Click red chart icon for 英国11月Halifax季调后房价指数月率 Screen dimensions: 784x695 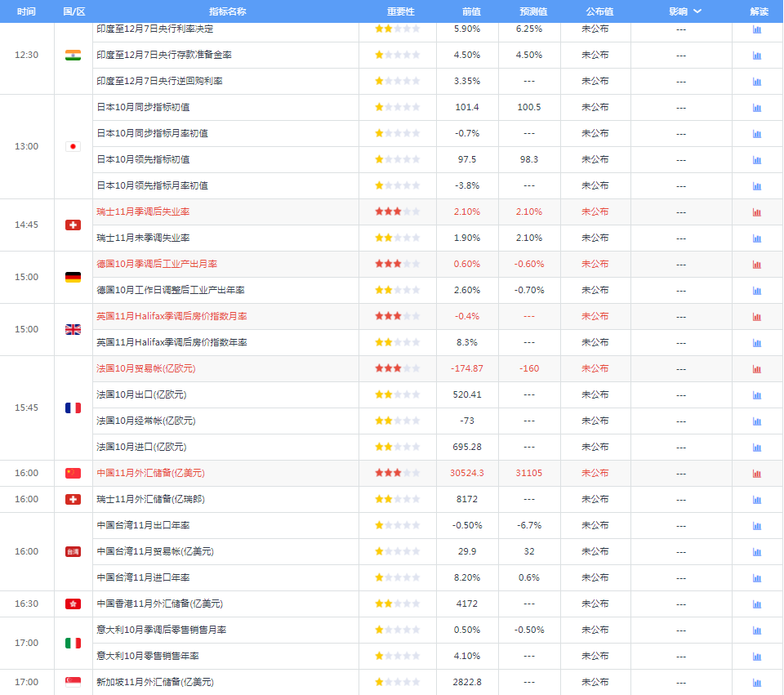pyautogui.click(x=756, y=317)
